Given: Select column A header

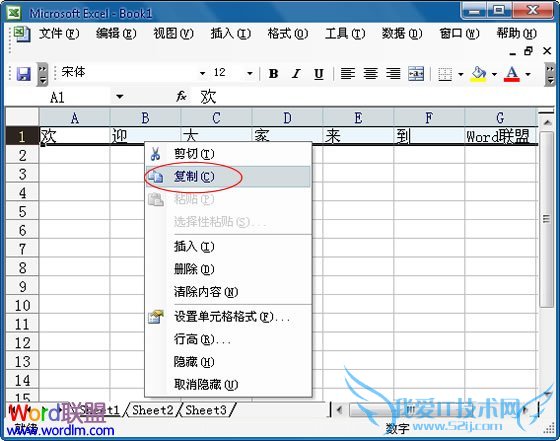Looking at the screenshot, I should 75,118.
